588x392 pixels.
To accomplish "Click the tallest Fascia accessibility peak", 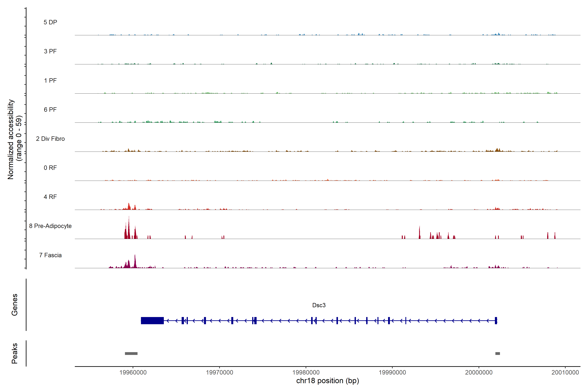I will point(135,261).
